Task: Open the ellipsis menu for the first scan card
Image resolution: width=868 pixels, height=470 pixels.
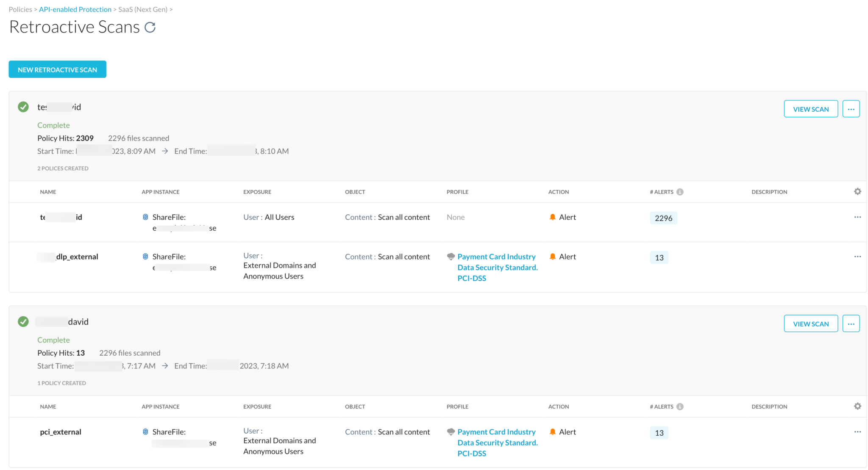Action: 851,108
